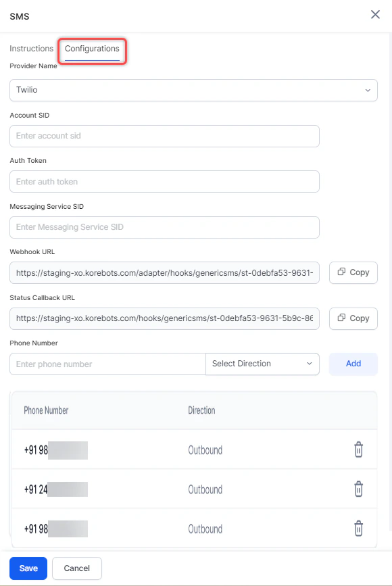Click the Messaging Service SID field
Viewport: 392px width, 586px height.
[164, 227]
